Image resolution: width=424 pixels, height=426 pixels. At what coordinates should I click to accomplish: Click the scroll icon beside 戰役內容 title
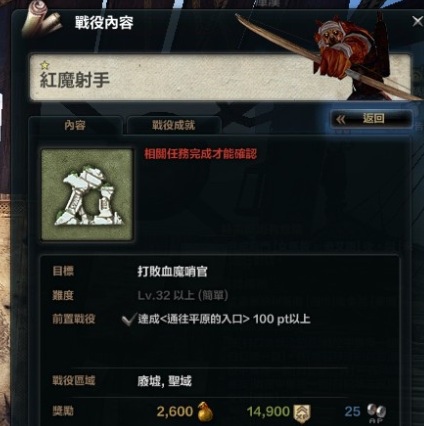(x=41, y=21)
